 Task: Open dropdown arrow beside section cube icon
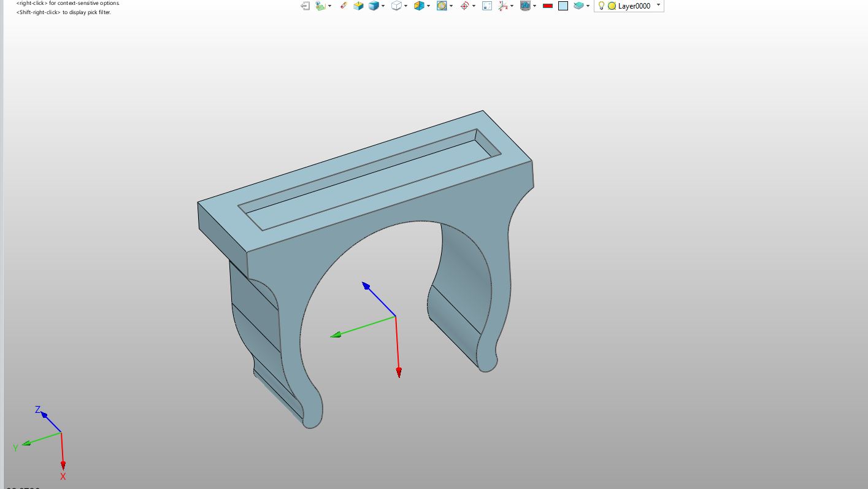pyautogui.click(x=429, y=6)
